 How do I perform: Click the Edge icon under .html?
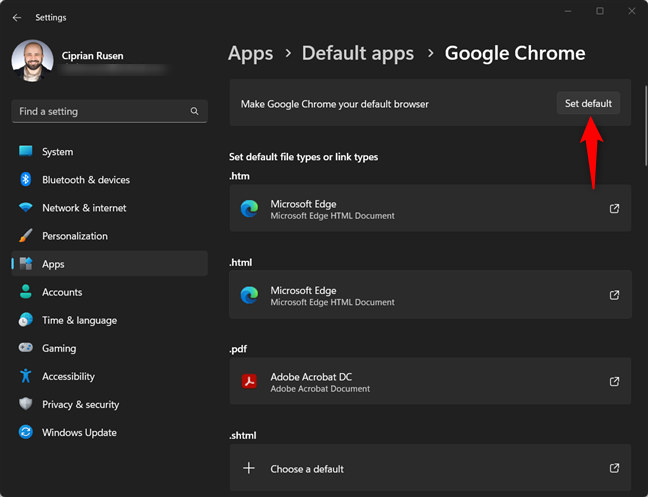[x=249, y=295]
